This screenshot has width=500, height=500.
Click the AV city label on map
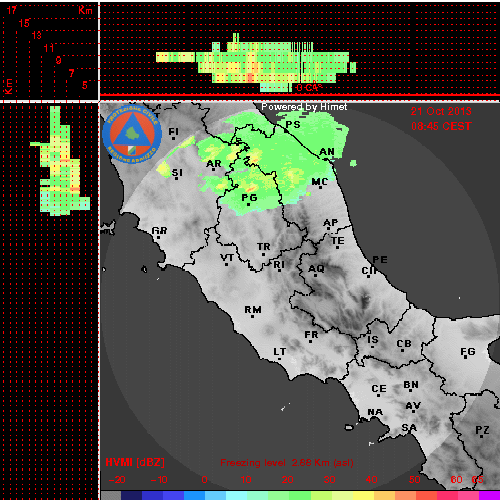(413, 406)
